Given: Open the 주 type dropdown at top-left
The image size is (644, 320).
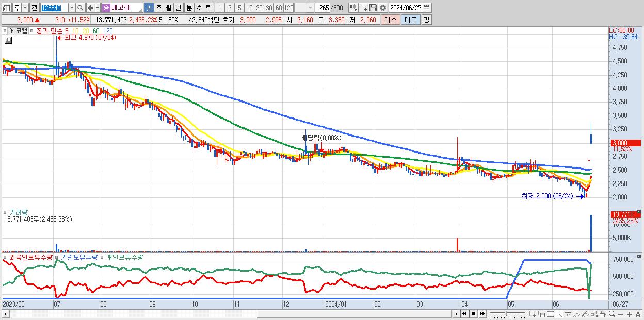Looking at the screenshot, I should (25, 8).
